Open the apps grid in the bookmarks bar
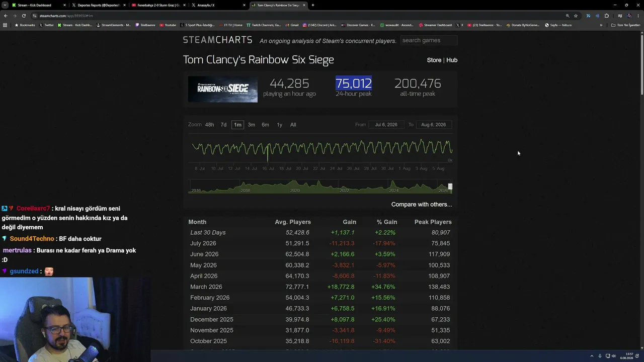The height and width of the screenshot is (362, 644). (5, 25)
